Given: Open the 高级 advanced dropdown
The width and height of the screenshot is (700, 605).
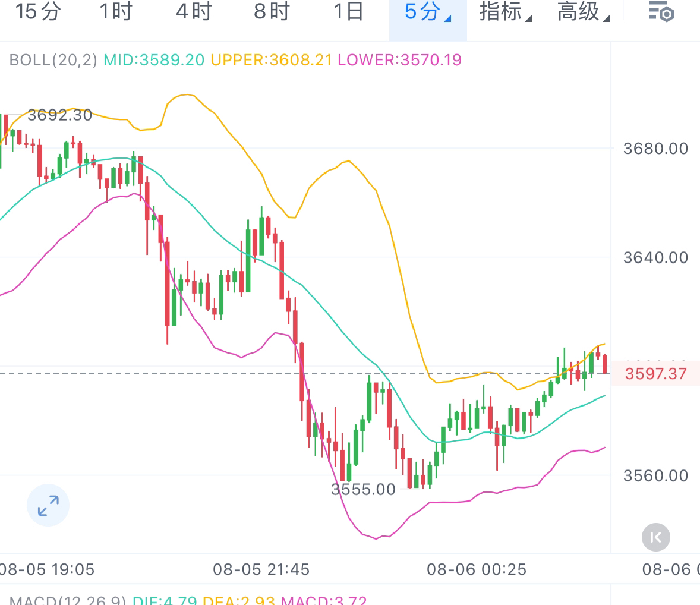Looking at the screenshot, I should click(583, 12).
